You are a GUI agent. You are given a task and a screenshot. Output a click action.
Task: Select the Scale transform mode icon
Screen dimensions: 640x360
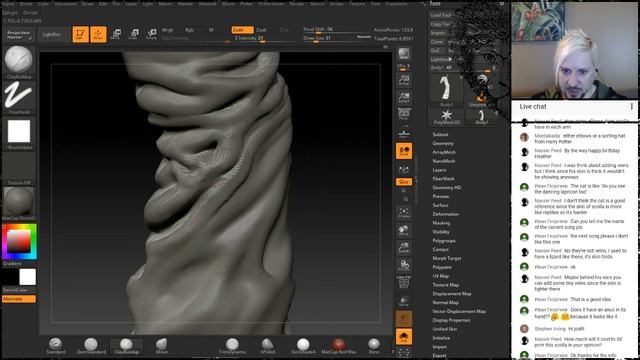[x=133, y=34]
